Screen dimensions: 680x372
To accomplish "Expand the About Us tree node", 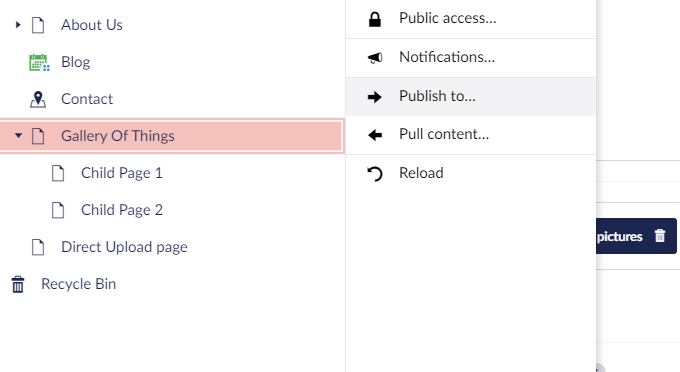I will [x=18, y=25].
